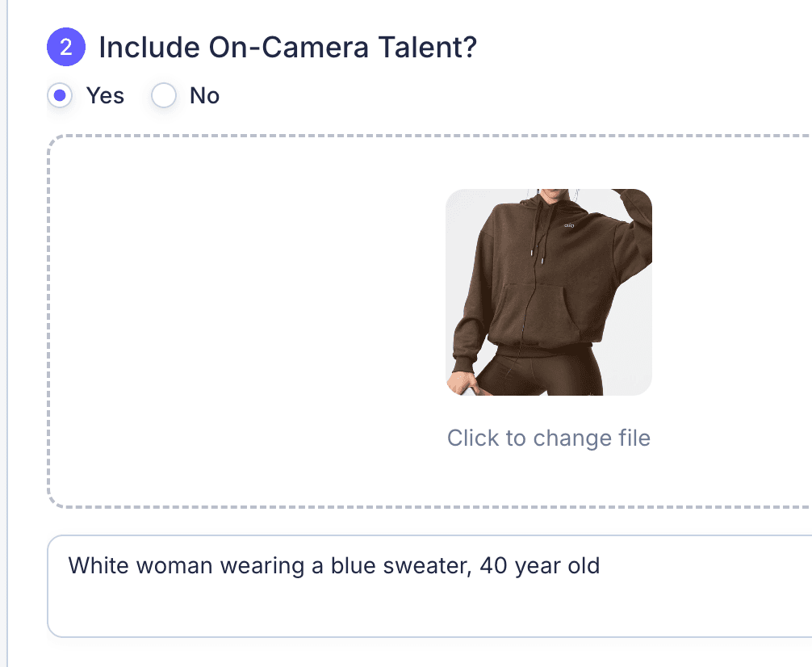The width and height of the screenshot is (812, 667).
Task: Open the brown hoodie image thumbnail
Action: (548, 292)
